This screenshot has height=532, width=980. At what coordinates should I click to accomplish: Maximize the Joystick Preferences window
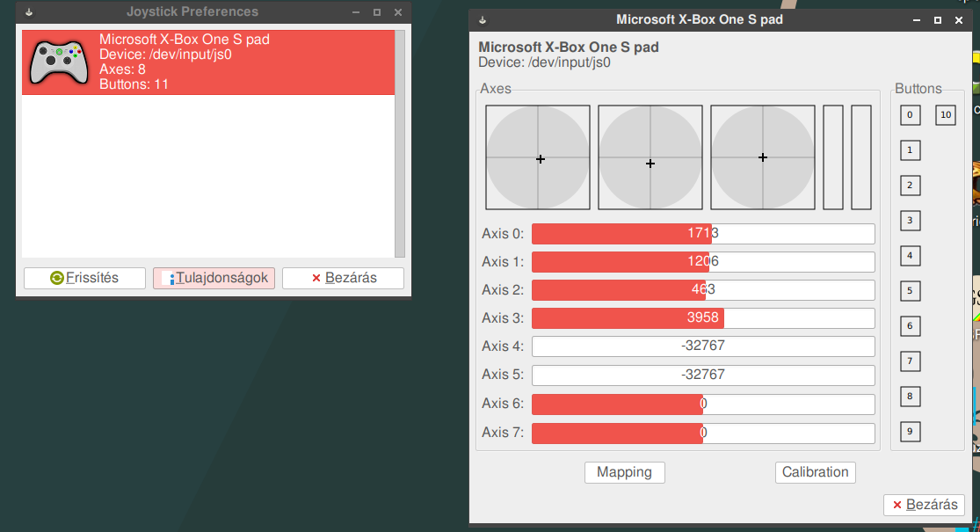click(x=377, y=12)
